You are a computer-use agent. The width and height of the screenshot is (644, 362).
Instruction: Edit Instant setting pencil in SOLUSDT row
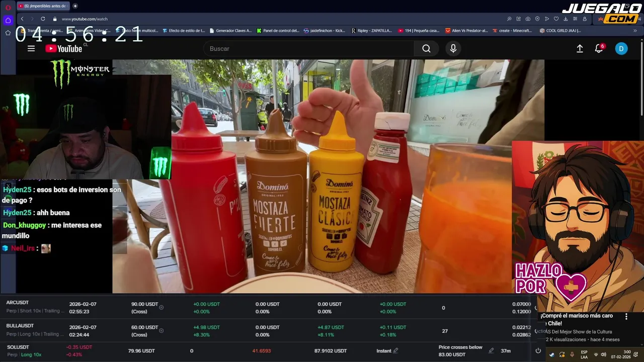(395, 351)
